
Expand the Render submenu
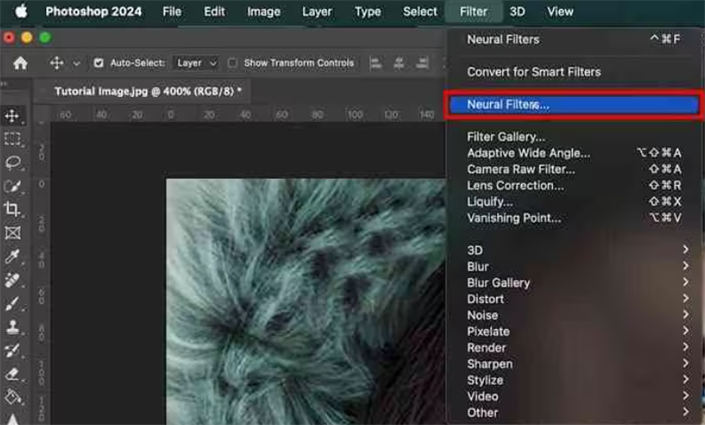574,347
